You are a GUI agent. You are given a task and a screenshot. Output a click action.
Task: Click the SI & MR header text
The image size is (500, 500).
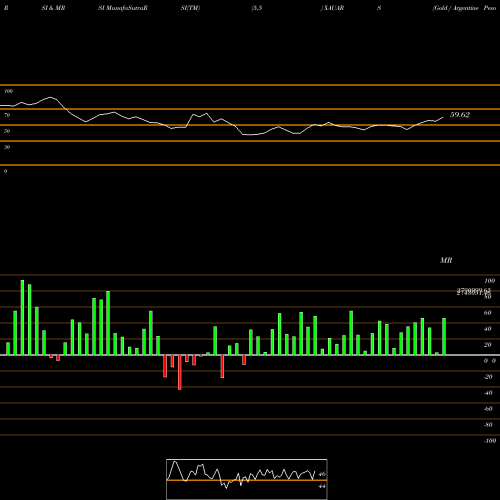pos(53,8)
